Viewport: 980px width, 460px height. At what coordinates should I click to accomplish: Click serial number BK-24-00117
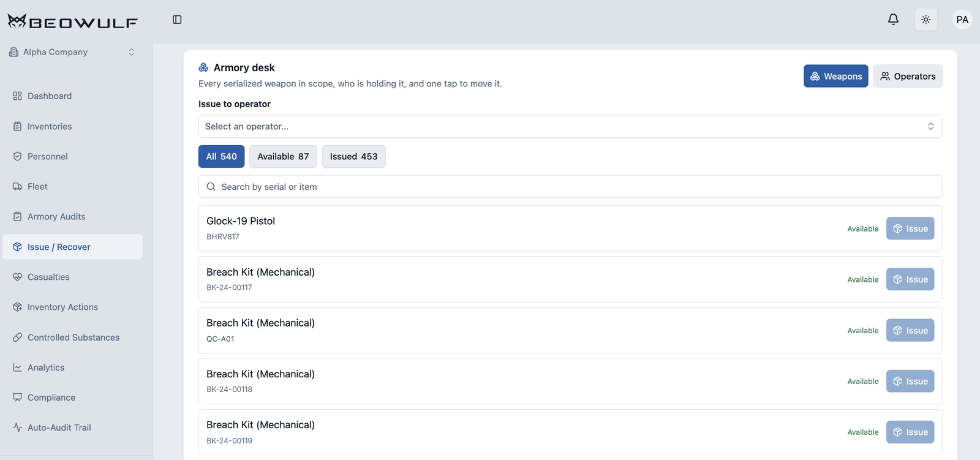click(x=229, y=287)
